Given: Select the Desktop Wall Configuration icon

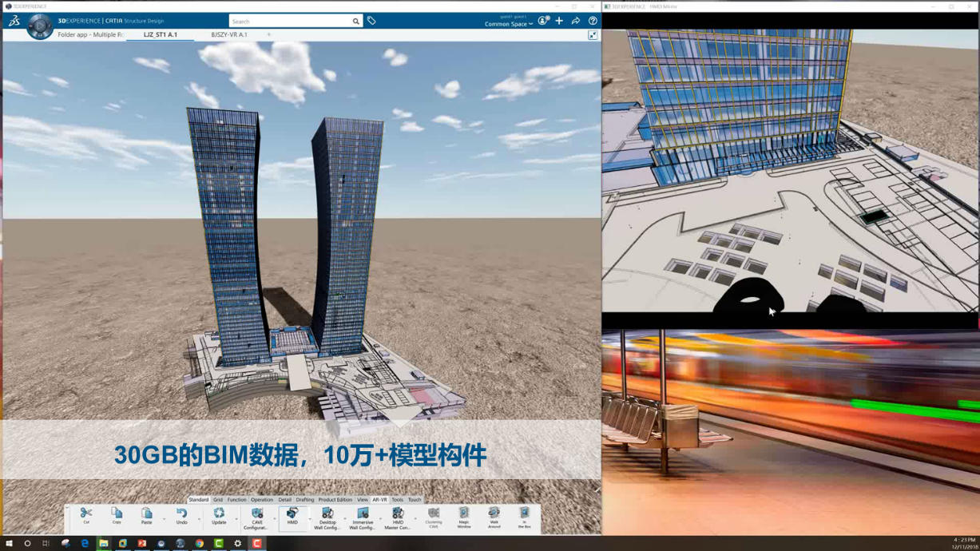Looking at the screenshot, I should [x=327, y=517].
